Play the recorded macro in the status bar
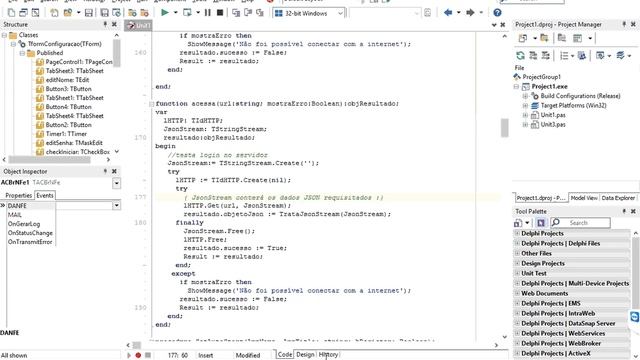Viewport: 640px width, 360px height. coord(129,355)
